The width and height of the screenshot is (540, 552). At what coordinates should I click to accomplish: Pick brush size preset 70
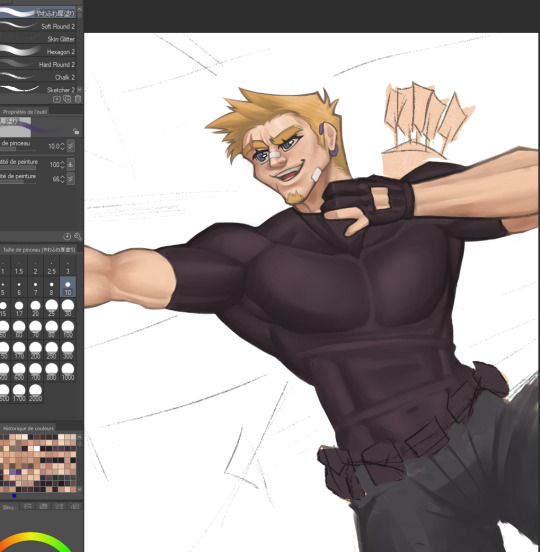(x=35, y=330)
